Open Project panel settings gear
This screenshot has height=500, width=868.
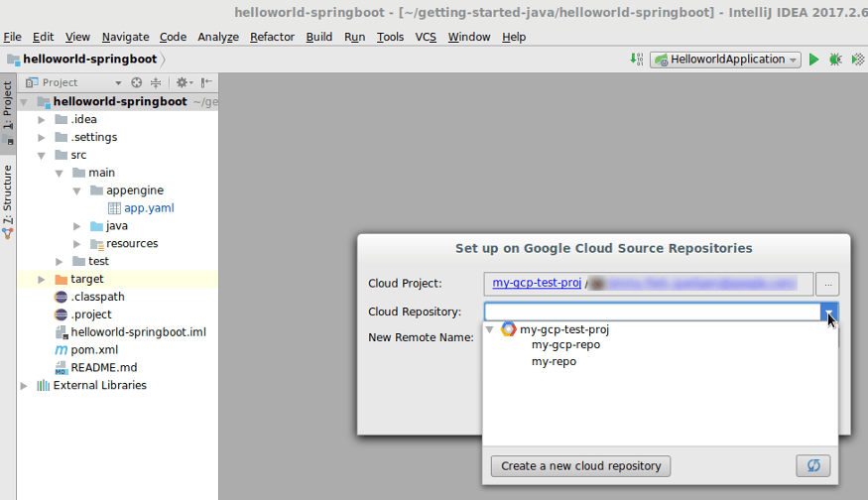184,82
